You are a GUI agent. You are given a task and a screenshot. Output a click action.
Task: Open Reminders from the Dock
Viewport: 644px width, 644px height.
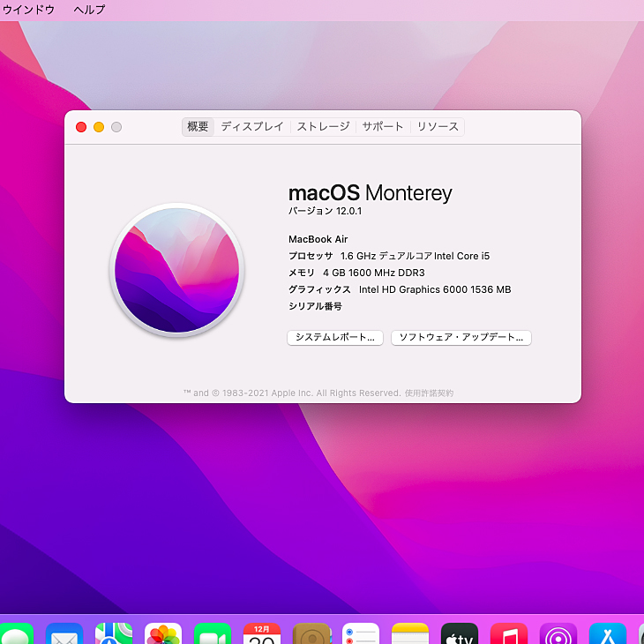[361, 634]
